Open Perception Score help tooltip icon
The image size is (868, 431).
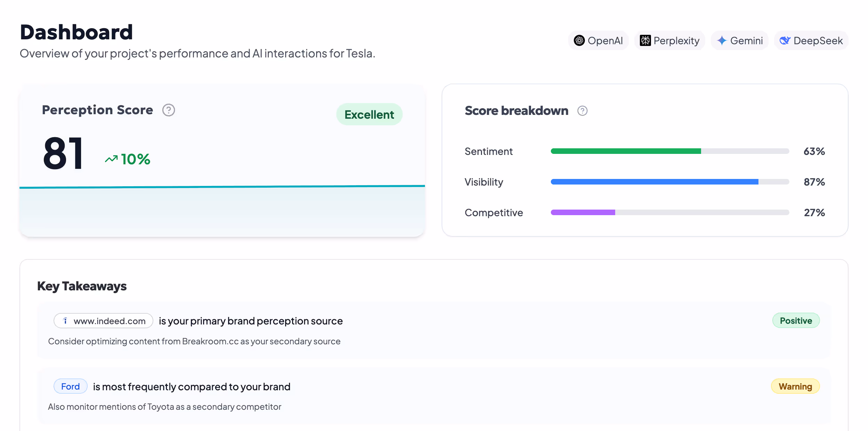(x=169, y=110)
